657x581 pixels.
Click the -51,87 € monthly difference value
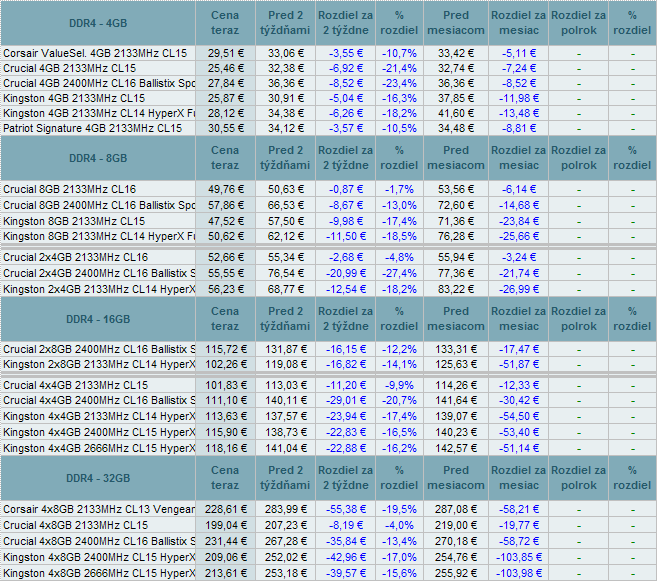tap(519, 364)
